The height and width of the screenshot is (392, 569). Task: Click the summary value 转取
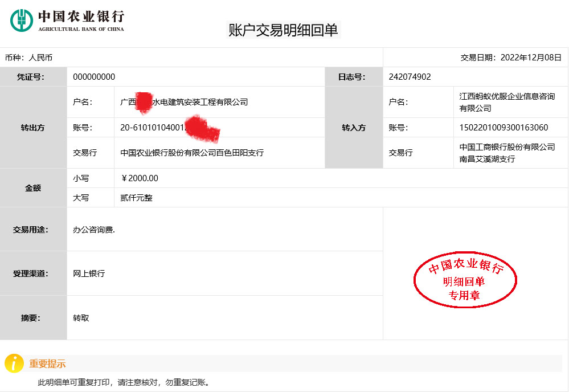coord(81,318)
